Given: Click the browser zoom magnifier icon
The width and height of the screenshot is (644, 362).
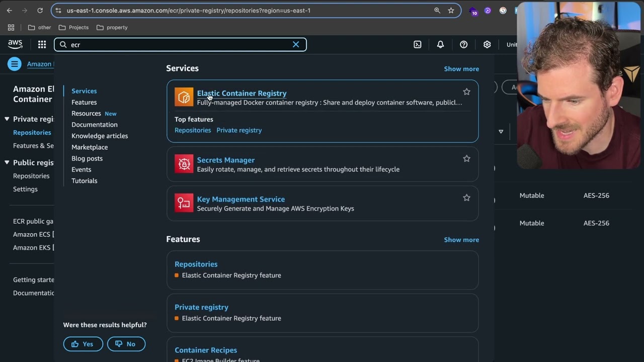Looking at the screenshot, I should point(437,10).
